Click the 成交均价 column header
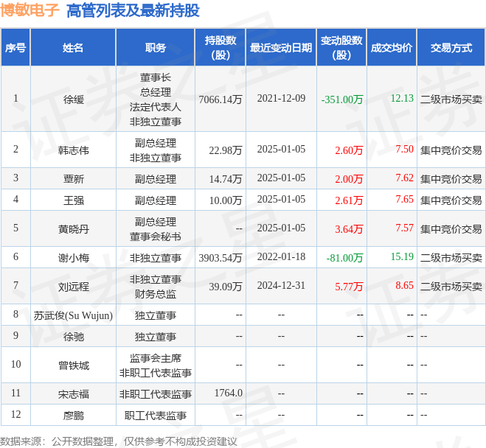 [391, 48]
